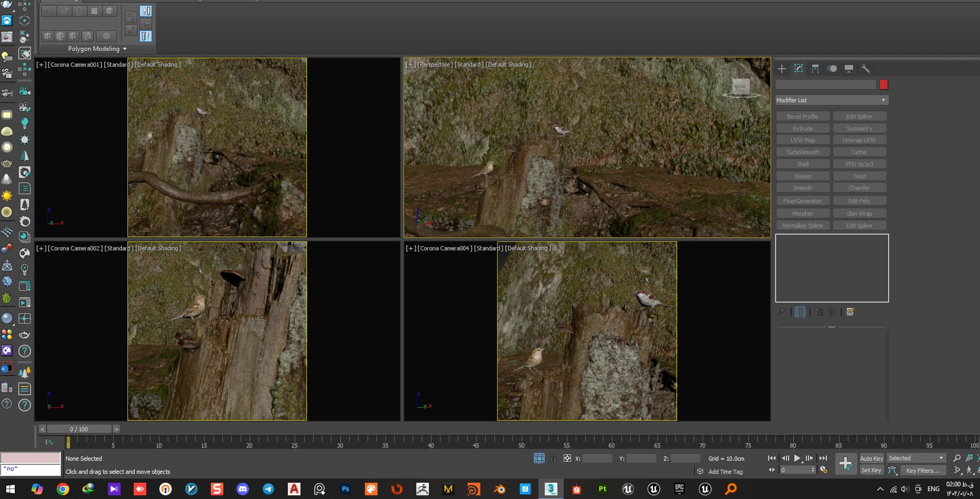The image size is (980, 499).
Task: Toggle the Selection Lock icon
Action: point(553,458)
